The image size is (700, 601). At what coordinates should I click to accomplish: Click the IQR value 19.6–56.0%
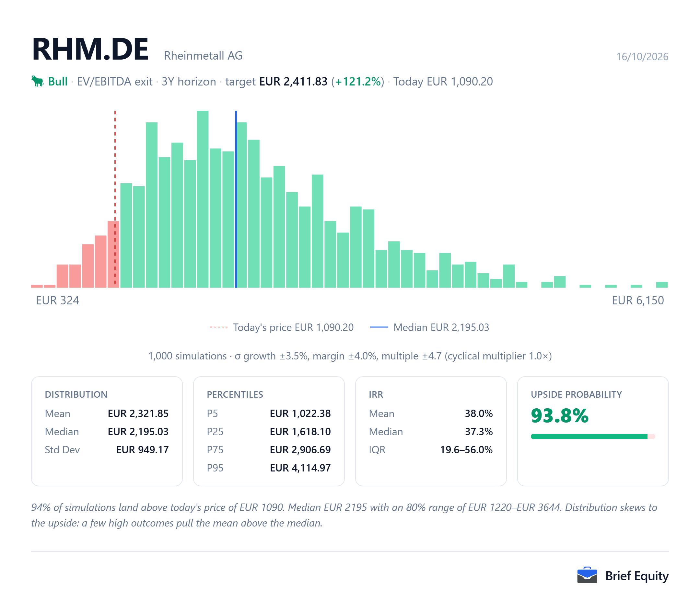466,450
